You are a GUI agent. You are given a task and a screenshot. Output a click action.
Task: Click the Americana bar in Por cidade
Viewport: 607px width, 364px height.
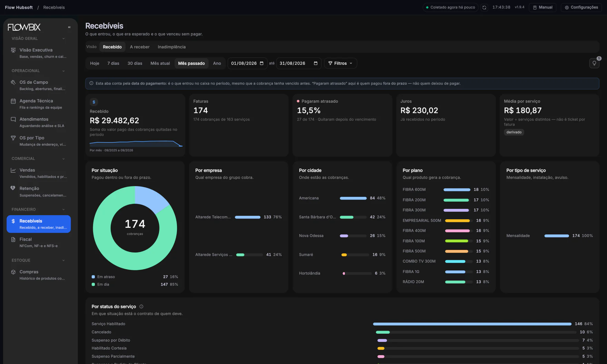tap(353, 198)
